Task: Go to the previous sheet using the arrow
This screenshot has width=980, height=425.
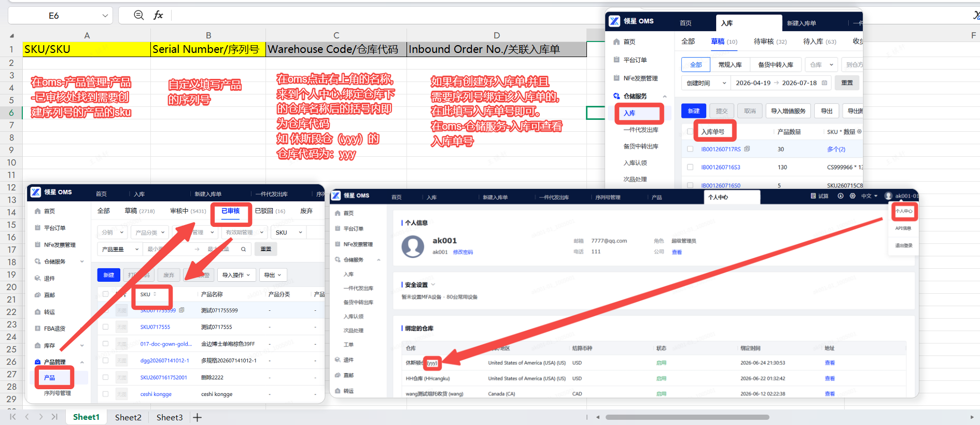Action: (x=27, y=417)
